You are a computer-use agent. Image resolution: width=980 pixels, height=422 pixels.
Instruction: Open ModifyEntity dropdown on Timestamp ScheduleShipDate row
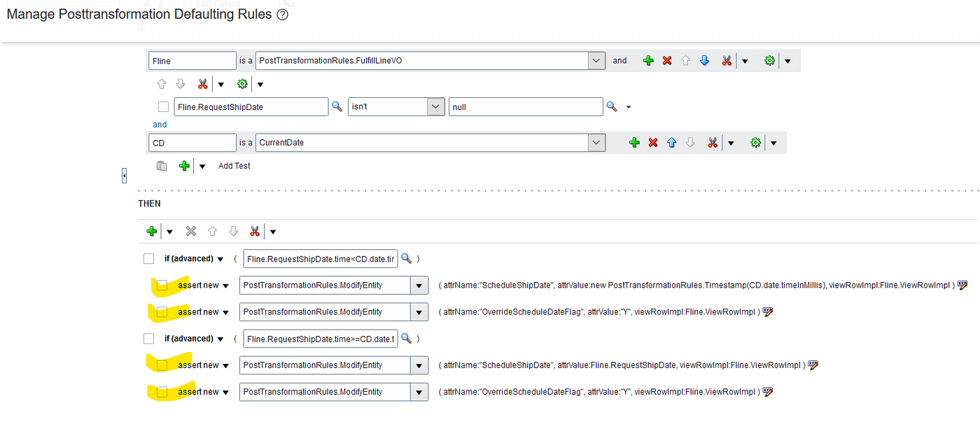click(419, 286)
